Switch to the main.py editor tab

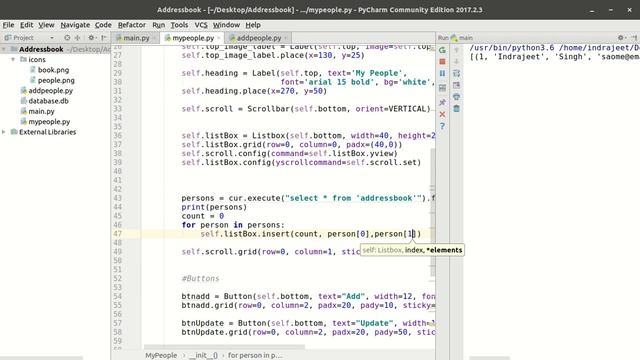click(136, 38)
